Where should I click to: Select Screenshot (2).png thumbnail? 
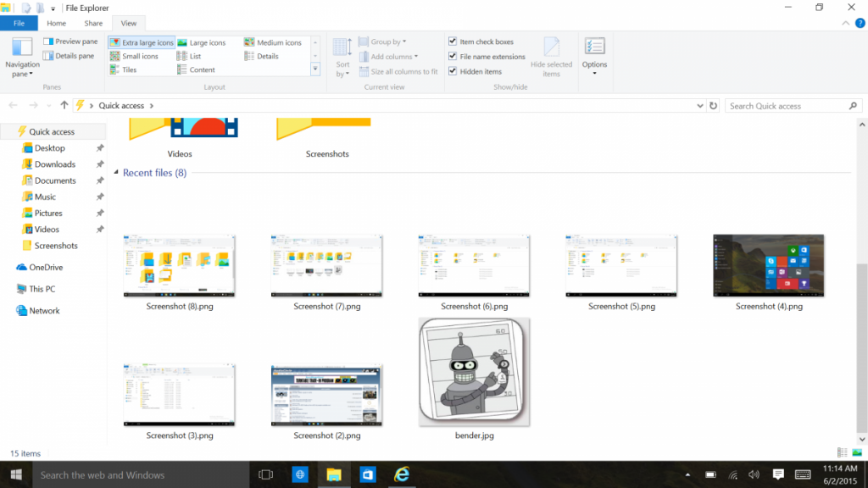(326, 395)
